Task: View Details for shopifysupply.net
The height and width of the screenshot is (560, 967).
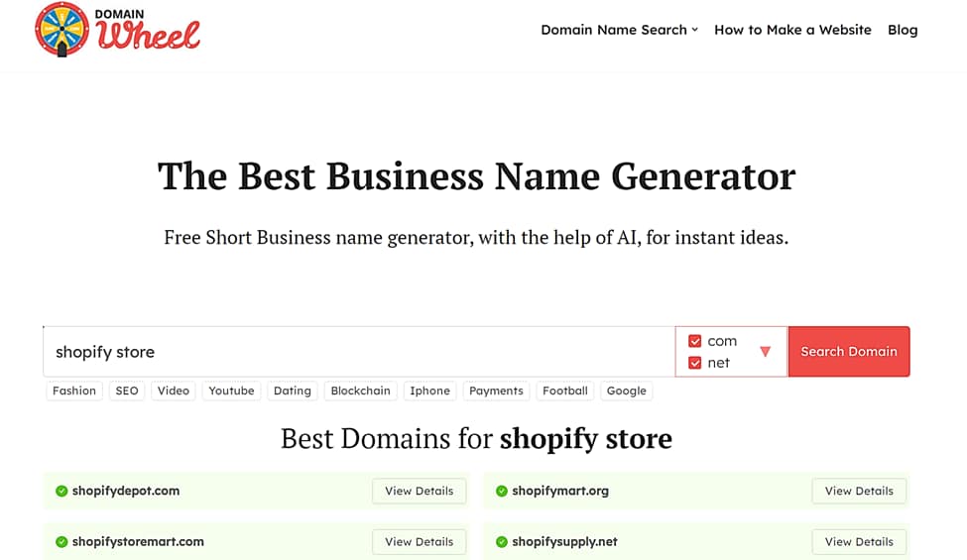Action: (859, 542)
